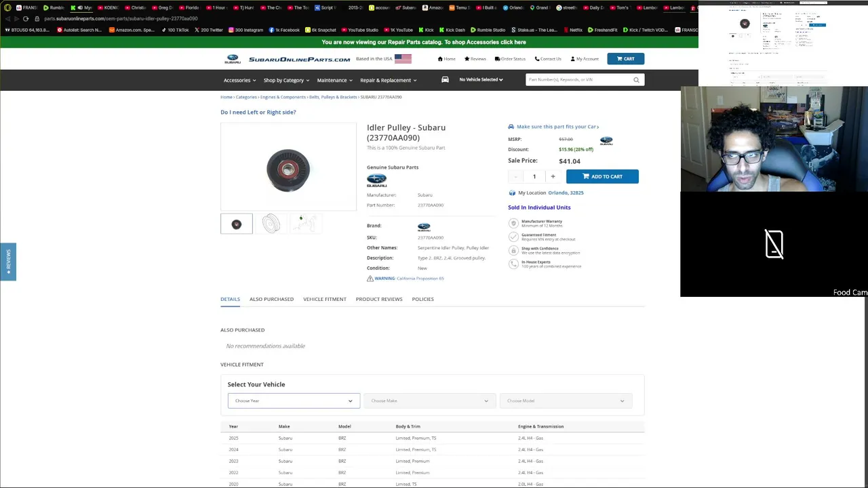The image size is (868, 488).
Task: Click the 2025 Subaru BRZ fitment row
Action: pos(432,438)
